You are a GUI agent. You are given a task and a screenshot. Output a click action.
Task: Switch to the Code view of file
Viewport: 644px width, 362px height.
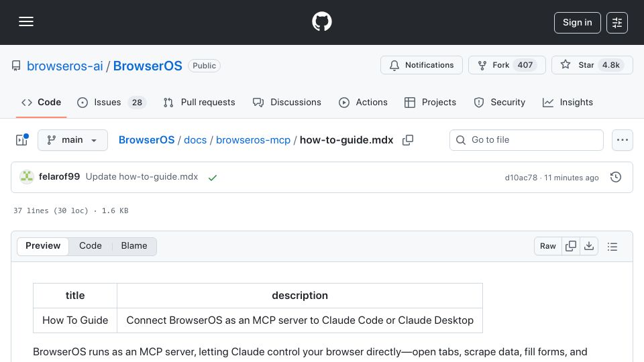[91, 246]
